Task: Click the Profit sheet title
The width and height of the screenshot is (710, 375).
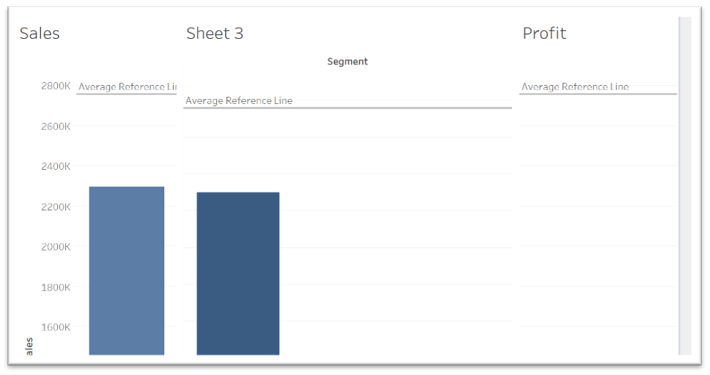Action: tap(544, 34)
